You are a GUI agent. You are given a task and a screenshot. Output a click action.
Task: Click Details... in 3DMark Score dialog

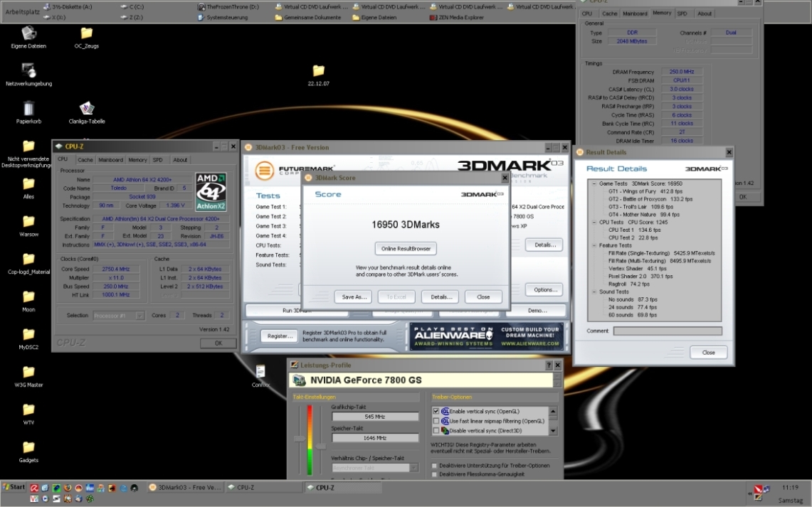441,297
